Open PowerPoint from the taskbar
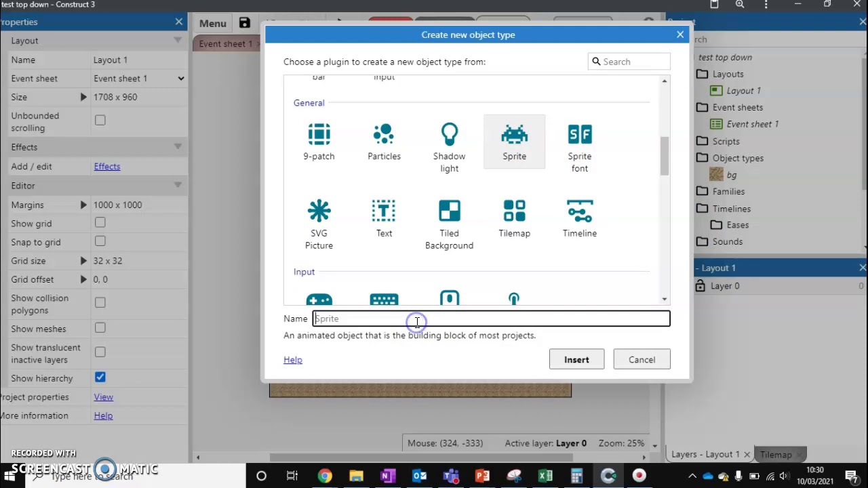868x488 pixels. pos(482,476)
